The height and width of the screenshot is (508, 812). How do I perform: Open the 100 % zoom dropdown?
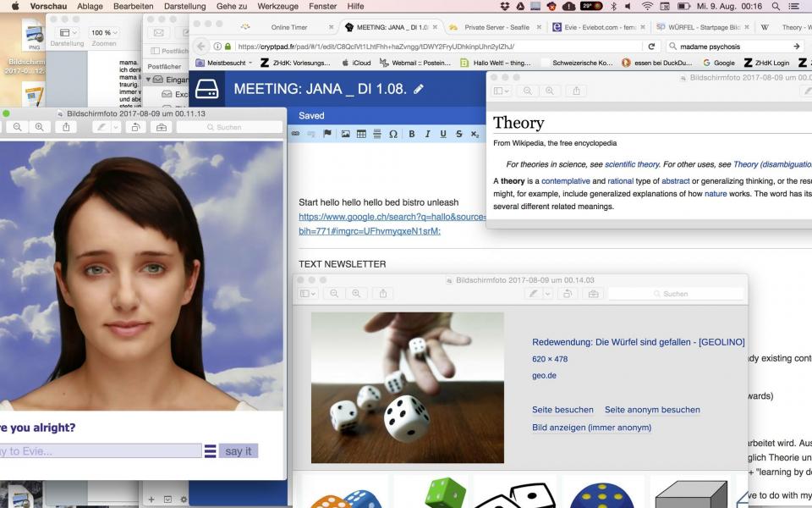tap(104, 33)
